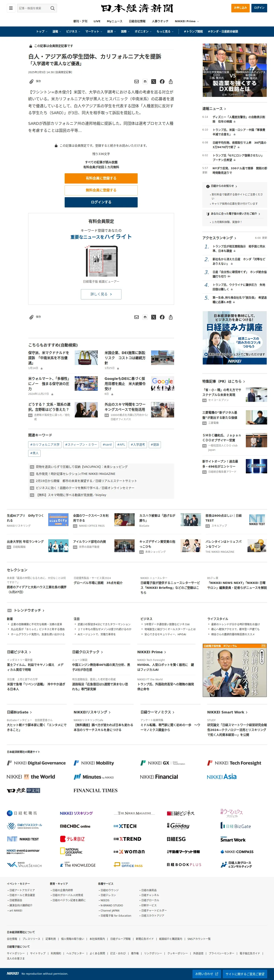Viewport: 274px width, 980px height.
Task: Open アクセスランキング section heading
Action: (219, 238)
